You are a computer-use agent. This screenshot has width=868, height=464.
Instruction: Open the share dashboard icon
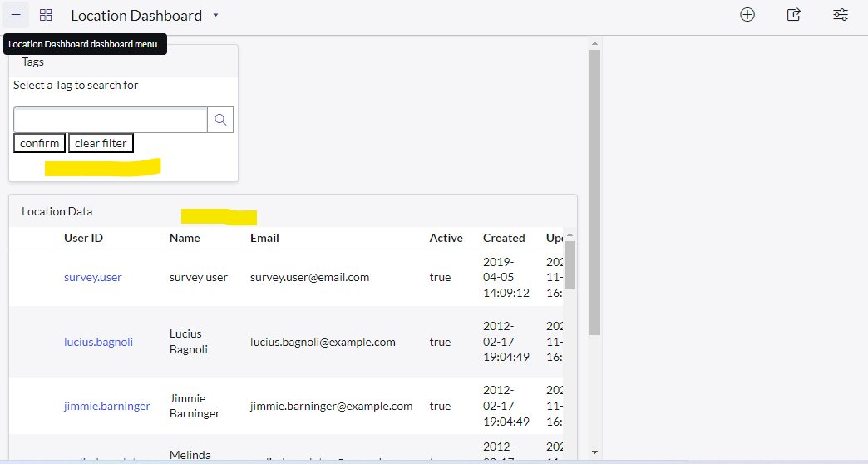(794, 15)
